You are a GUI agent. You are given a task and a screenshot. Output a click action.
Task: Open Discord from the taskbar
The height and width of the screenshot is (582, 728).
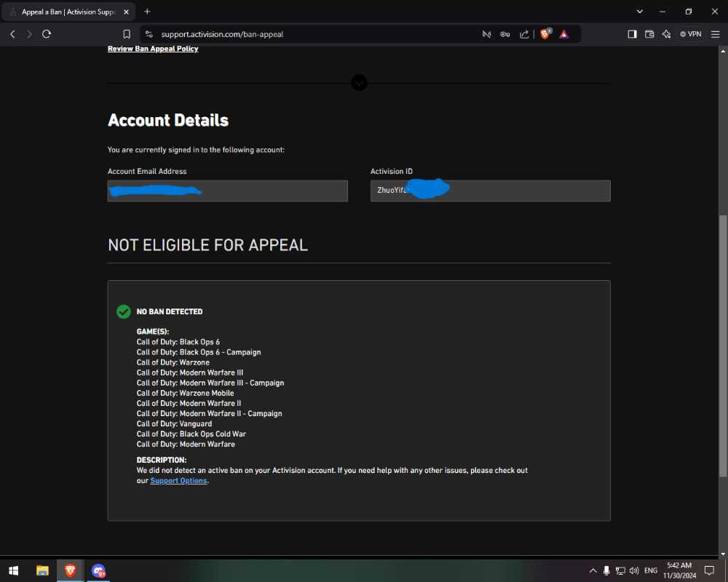point(98,570)
